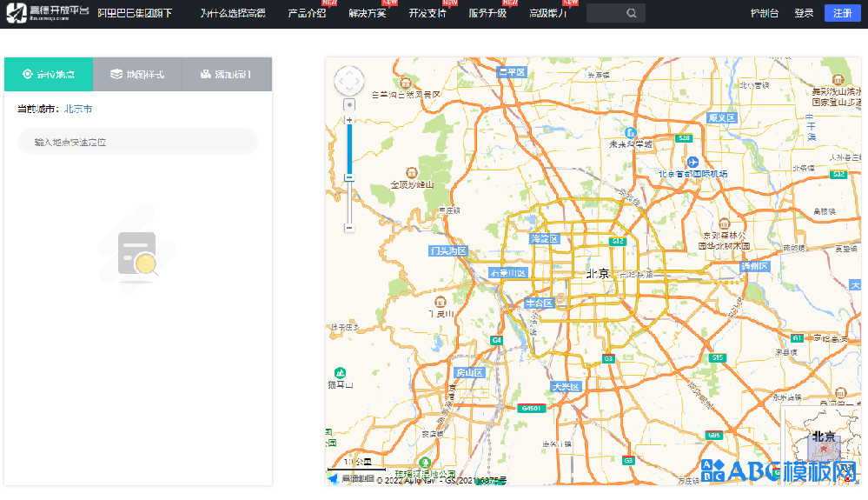Click the 金顶妙峰山 landmark icon
Image resolution: width=868 pixels, height=500 pixels.
tap(411, 173)
